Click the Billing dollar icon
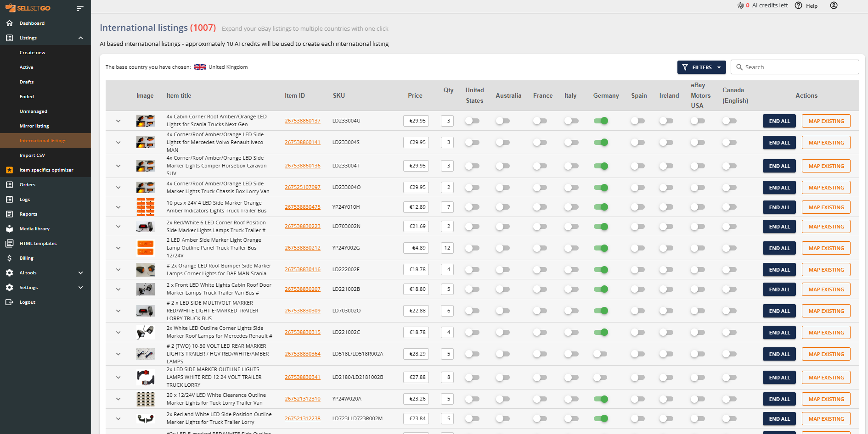Viewport: 868px width, 434px height. [x=9, y=258]
